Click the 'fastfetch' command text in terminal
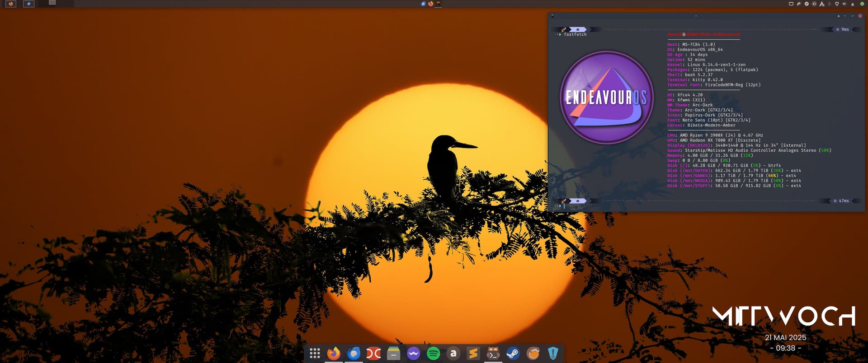Image resolution: width=868 pixels, height=363 pixels. pyautogui.click(x=575, y=34)
